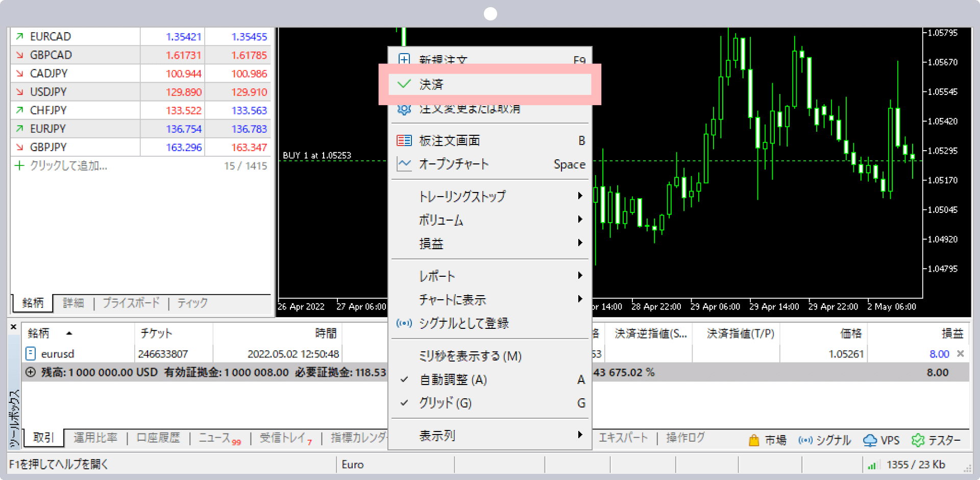This screenshot has height=480, width=980.
Task: Click the EURJPY up-arrow trend icon
Action: (19, 129)
